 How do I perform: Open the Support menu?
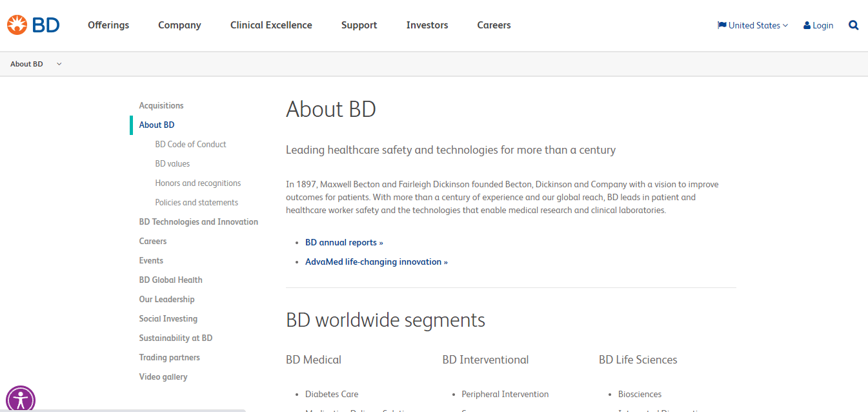(x=359, y=25)
